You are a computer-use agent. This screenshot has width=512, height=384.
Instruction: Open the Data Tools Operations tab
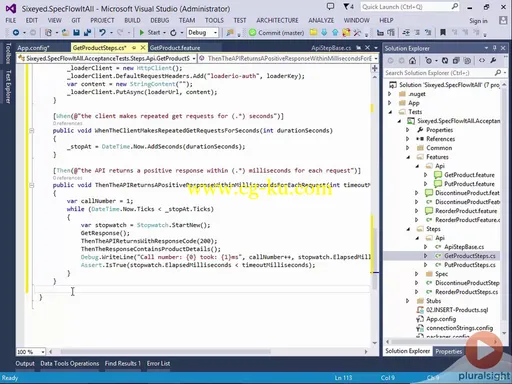(x=70, y=364)
